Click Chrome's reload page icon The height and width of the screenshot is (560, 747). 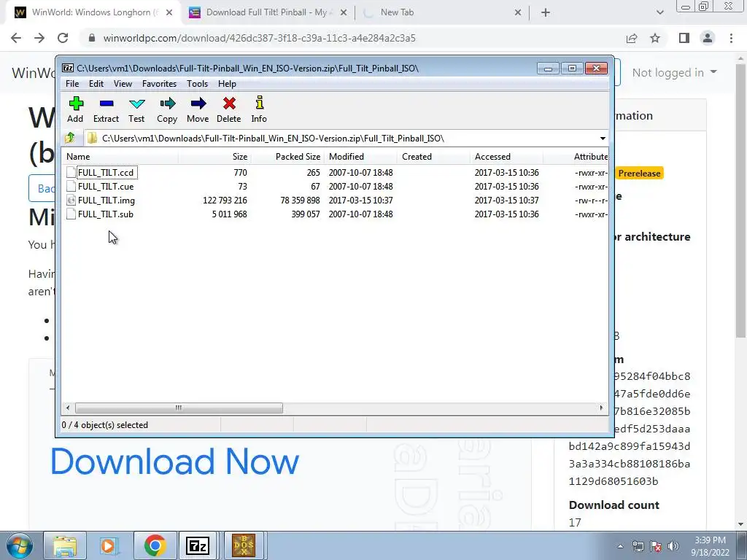63,38
